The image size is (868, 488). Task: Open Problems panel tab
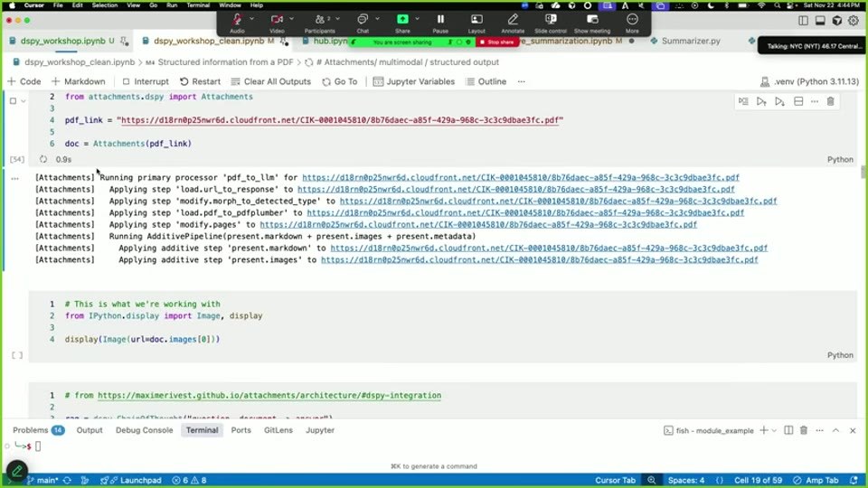(38, 430)
